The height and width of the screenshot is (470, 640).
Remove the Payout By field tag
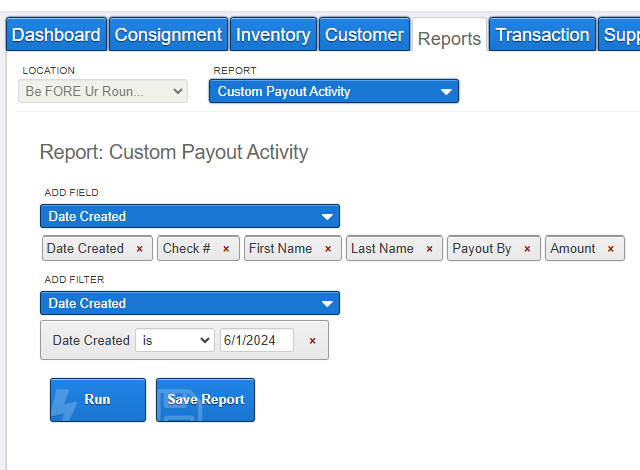[x=527, y=249]
